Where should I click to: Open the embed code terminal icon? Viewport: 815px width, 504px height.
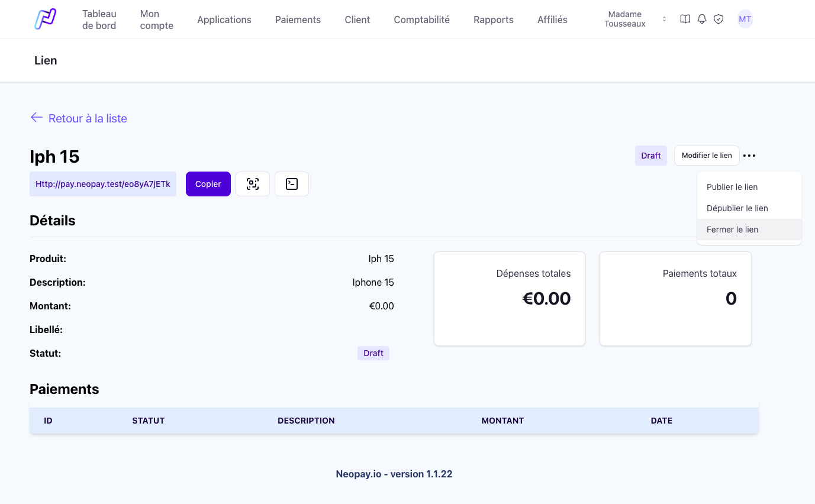click(292, 184)
